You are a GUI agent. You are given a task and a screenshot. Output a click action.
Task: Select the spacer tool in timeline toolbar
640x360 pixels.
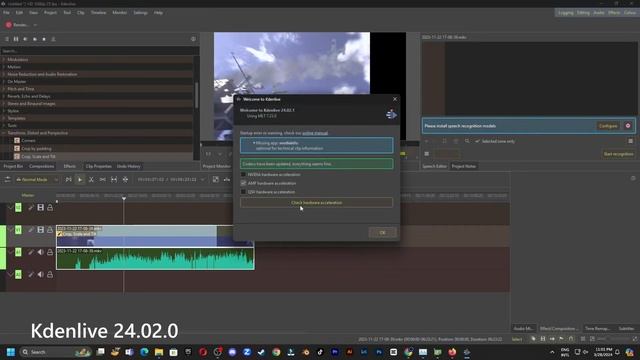(x=102, y=180)
